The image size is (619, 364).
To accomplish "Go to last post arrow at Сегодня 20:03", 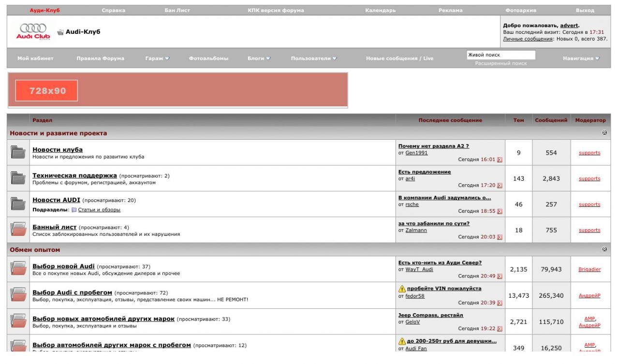I will coord(500,237).
